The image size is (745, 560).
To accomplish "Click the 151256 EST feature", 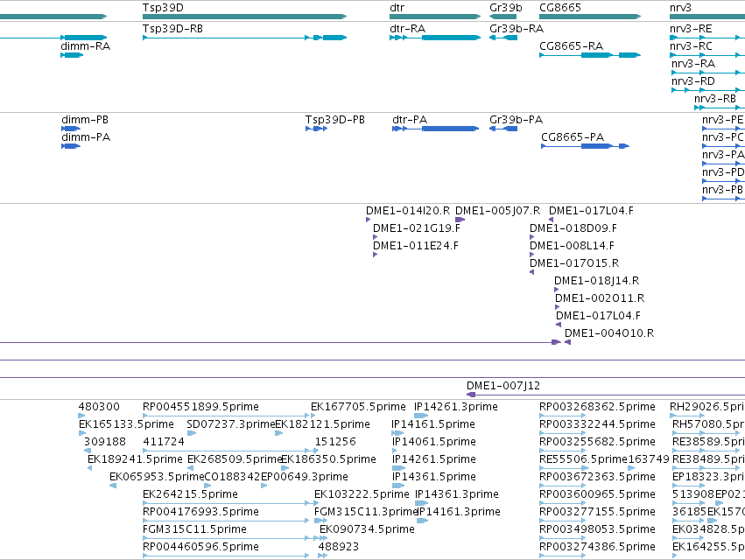I will [335, 442].
